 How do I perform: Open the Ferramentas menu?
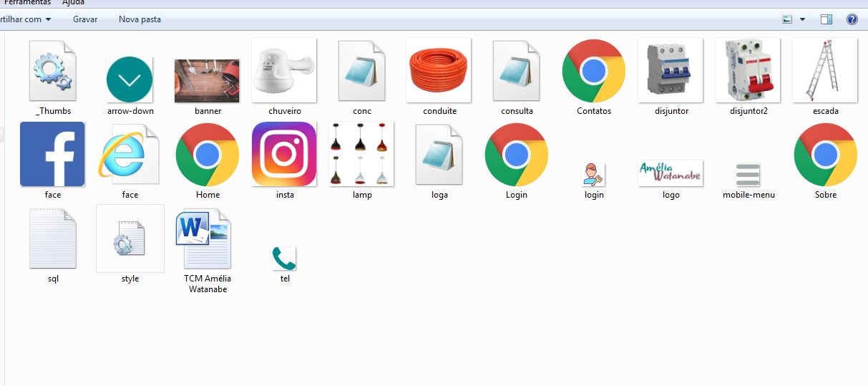click(x=27, y=3)
